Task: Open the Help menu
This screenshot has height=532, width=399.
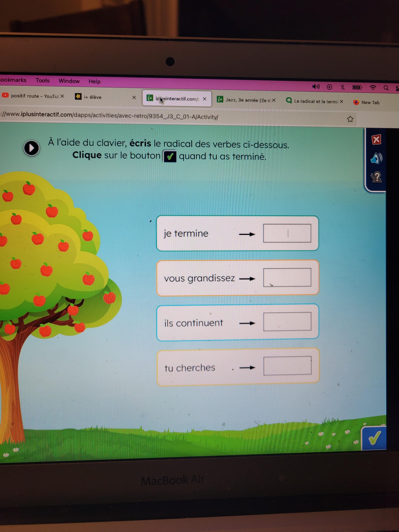Action: (x=94, y=81)
